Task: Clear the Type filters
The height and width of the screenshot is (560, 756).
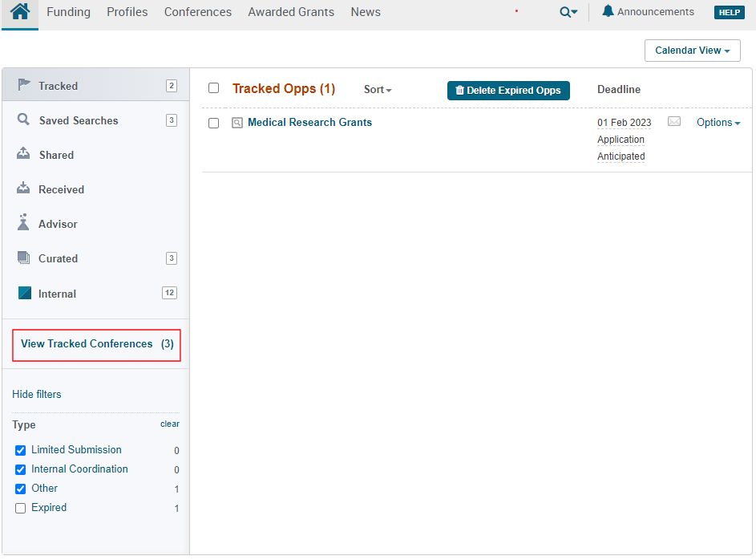Action: (x=169, y=424)
